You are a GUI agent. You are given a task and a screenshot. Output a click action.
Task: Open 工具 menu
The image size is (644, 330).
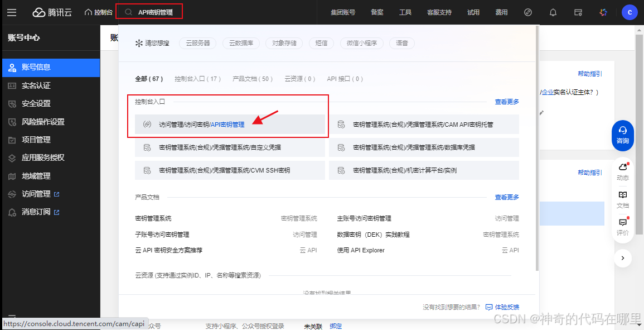coord(405,12)
